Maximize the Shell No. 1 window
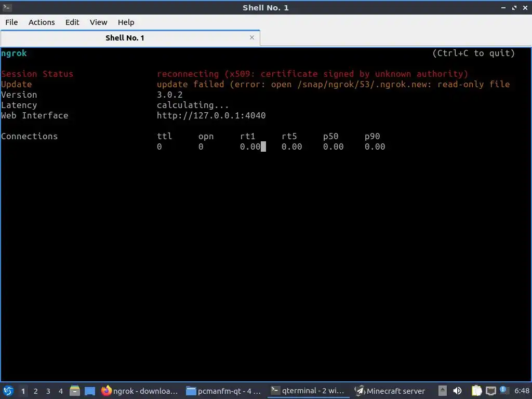The width and height of the screenshot is (532, 399). (x=514, y=7)
